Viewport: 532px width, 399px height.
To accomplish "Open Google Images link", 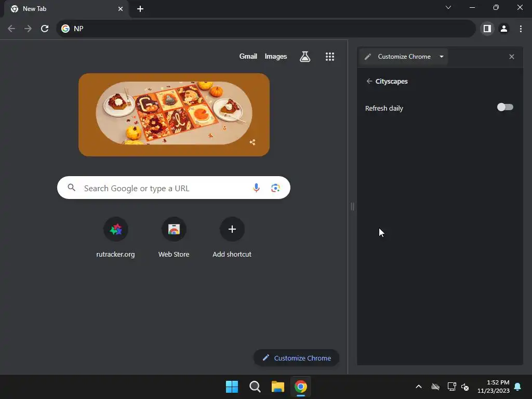I will (x=275, y=56).
